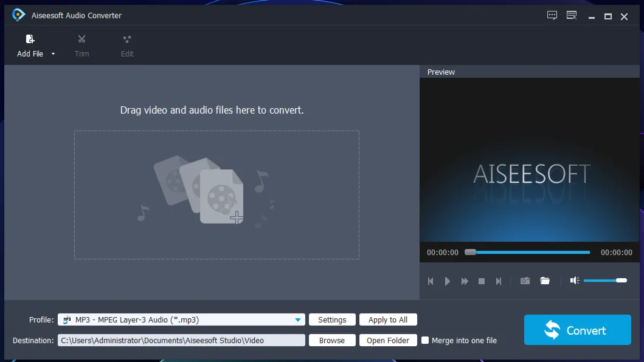Open the feedback chat bubble icon
The height and width of the screenshot is (362, 644).
tap(552, 16)
